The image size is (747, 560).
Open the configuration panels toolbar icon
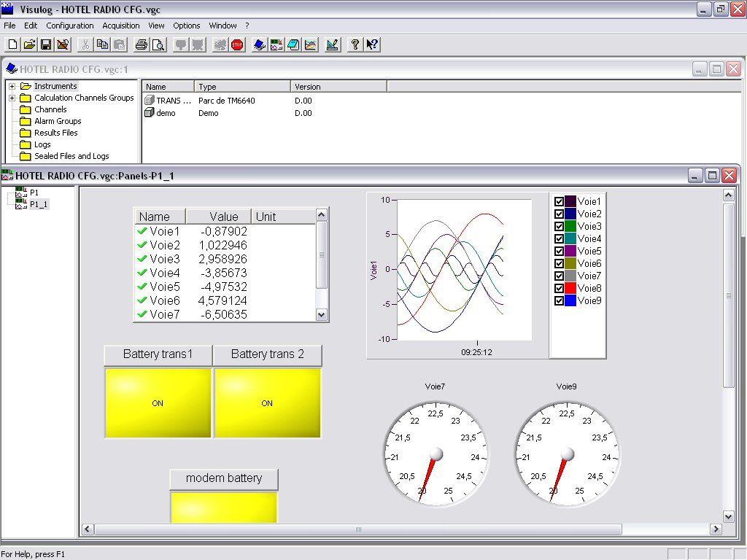coord(276,44)
